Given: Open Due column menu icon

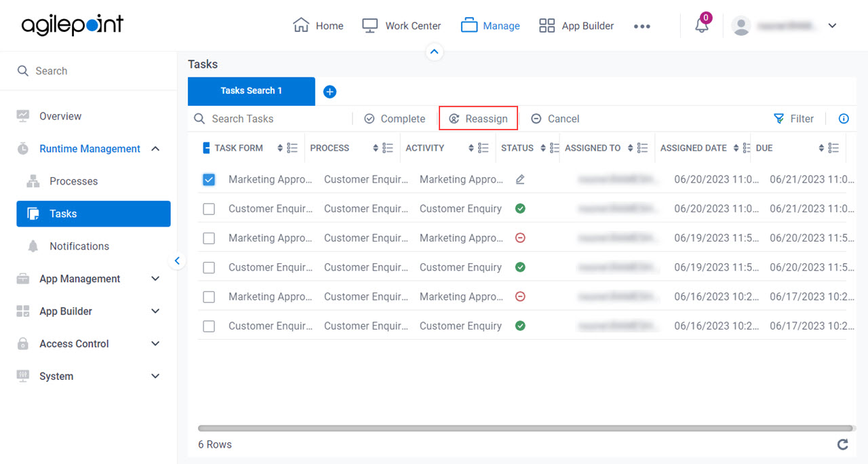Looking at the screenshot, I should 833,148.
